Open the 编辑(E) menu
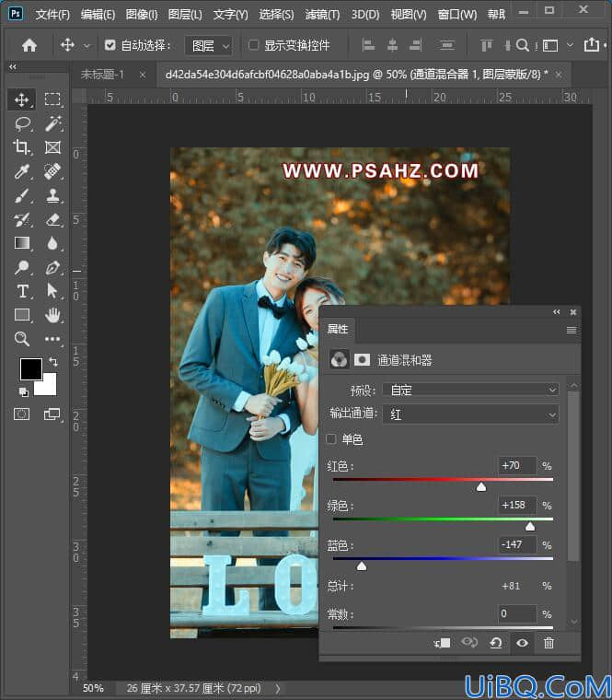 (98, 15)
